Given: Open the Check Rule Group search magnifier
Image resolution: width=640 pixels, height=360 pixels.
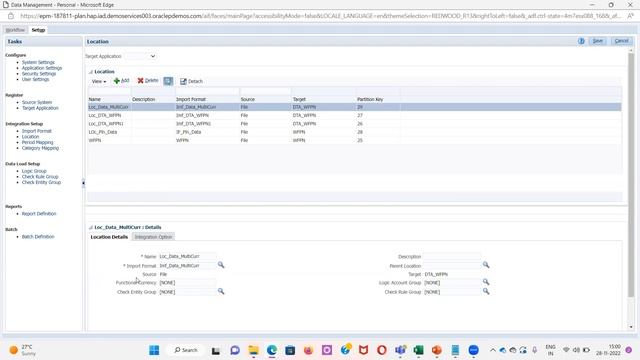Looking at the screenshot, I should pyautogui.click(x=486, y=291).
